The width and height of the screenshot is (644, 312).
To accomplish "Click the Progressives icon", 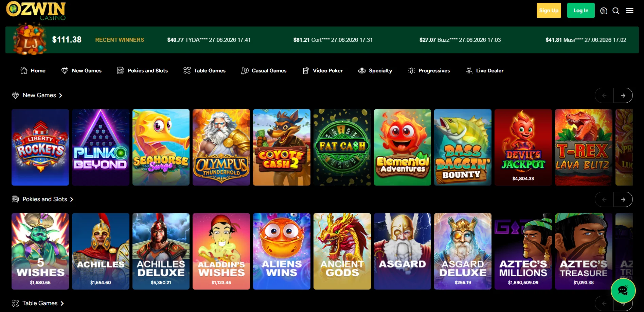I will (412, 70).
